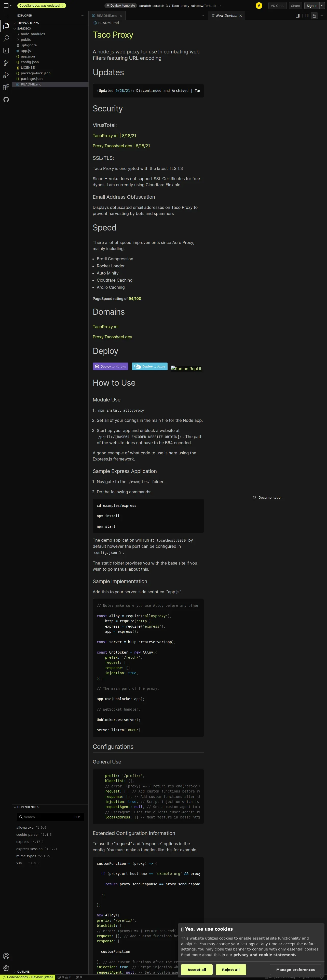The width and height of the screenshot is (327, 980).
Task: Click the lock editor group icon
Action: tap(314, 16)
